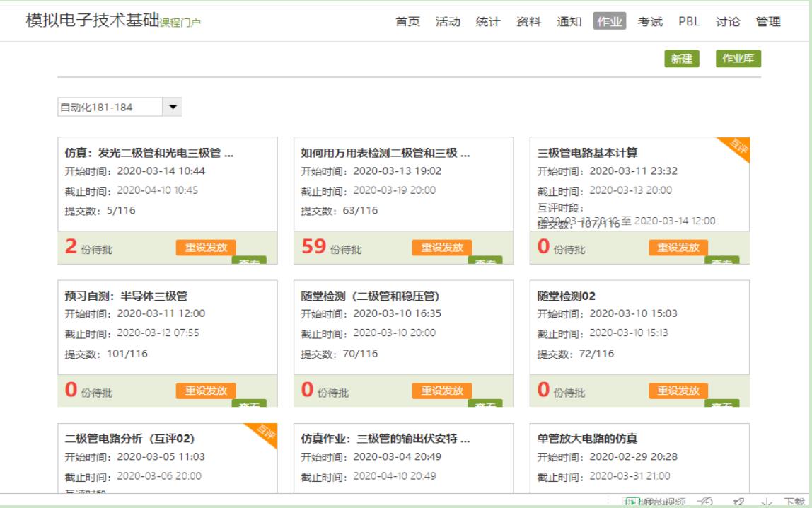Open the 统计 navigation item
The width and height of the screenshot is (812, 508).
(488, 21)
